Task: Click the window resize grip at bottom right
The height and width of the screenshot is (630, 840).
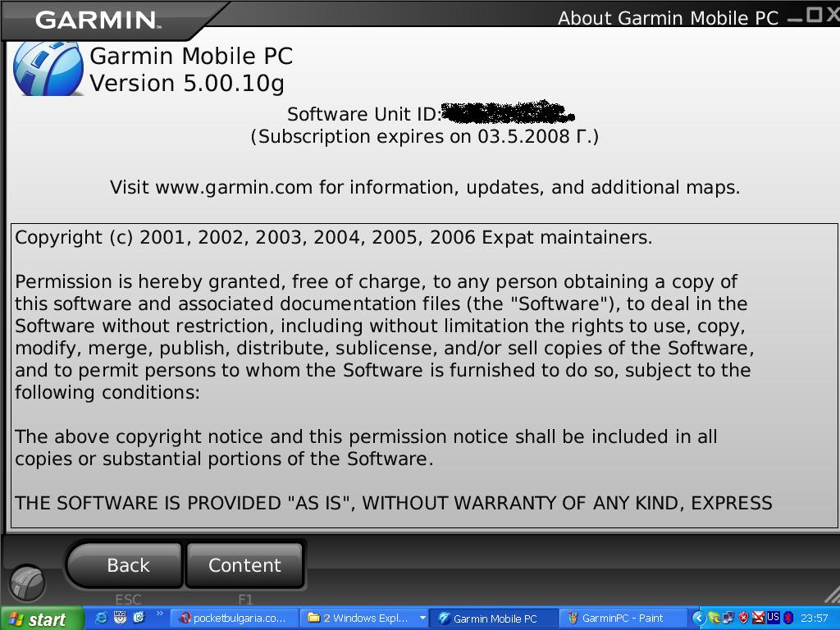Action: (x=831, y=594)
